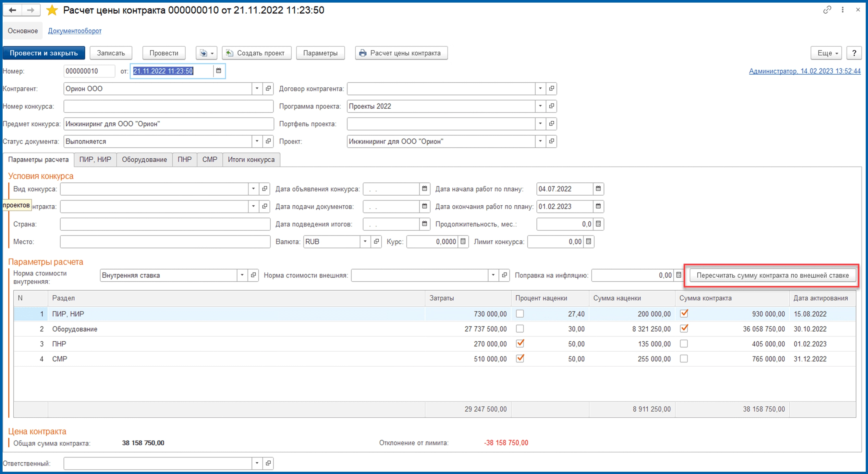This screenshot has width=868, height=474.
Task: Switch to Оборудование tab
Action: tap(144, 160)
